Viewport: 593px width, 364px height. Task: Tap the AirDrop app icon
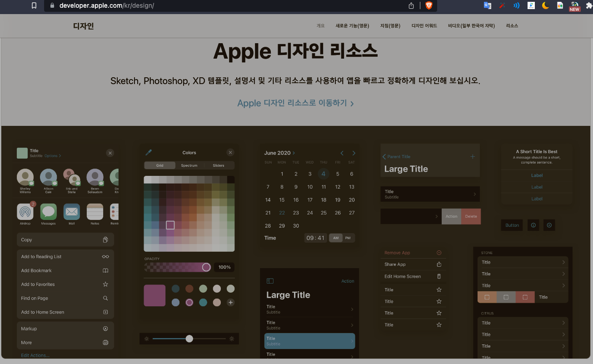click(x=25, y=212)
